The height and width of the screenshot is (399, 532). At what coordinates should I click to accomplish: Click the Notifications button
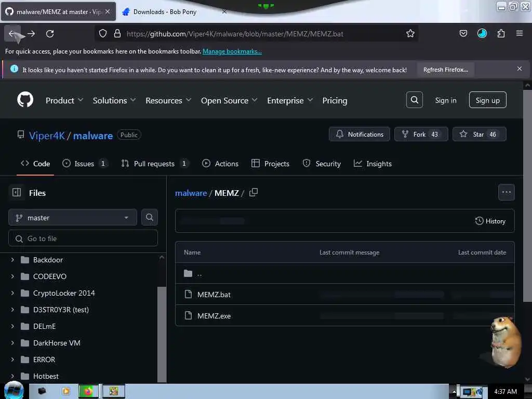click(x=360, y=134)
